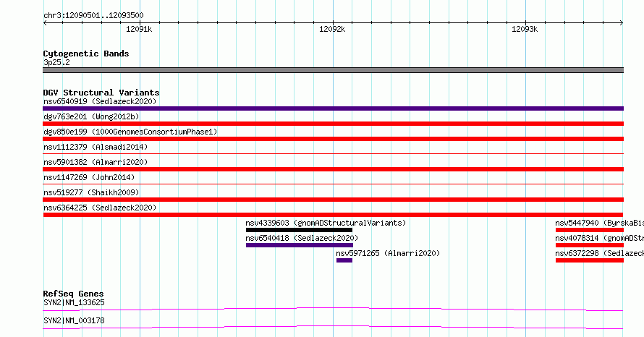Click the red nsv4078314 variant bar

coord(590,245)
